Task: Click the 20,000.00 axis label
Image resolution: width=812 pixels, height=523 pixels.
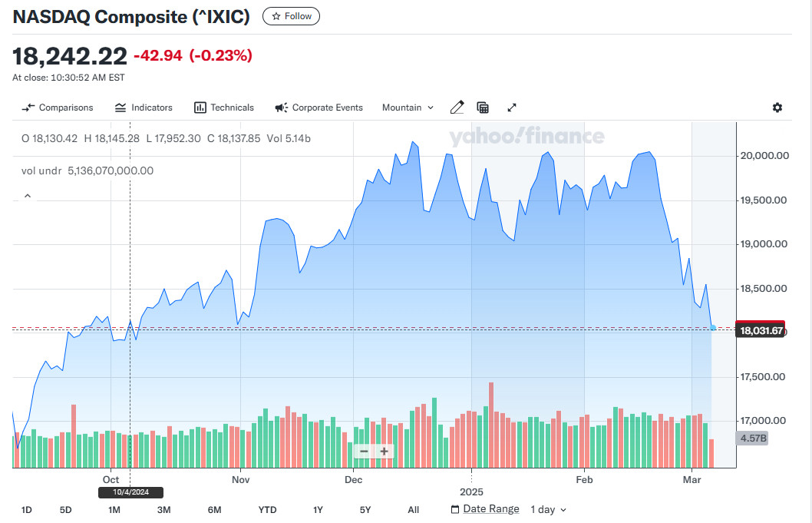Action: point(765,155)
